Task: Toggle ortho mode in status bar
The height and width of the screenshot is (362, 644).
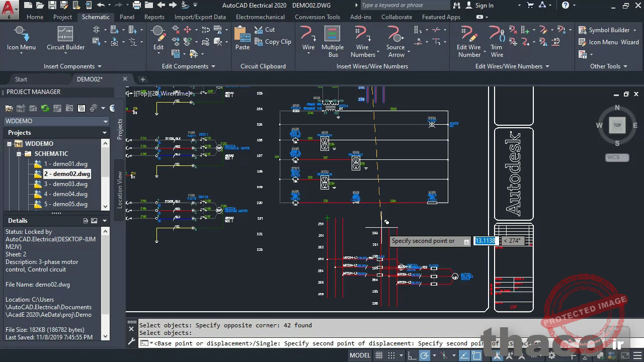Action: (412, 355)
